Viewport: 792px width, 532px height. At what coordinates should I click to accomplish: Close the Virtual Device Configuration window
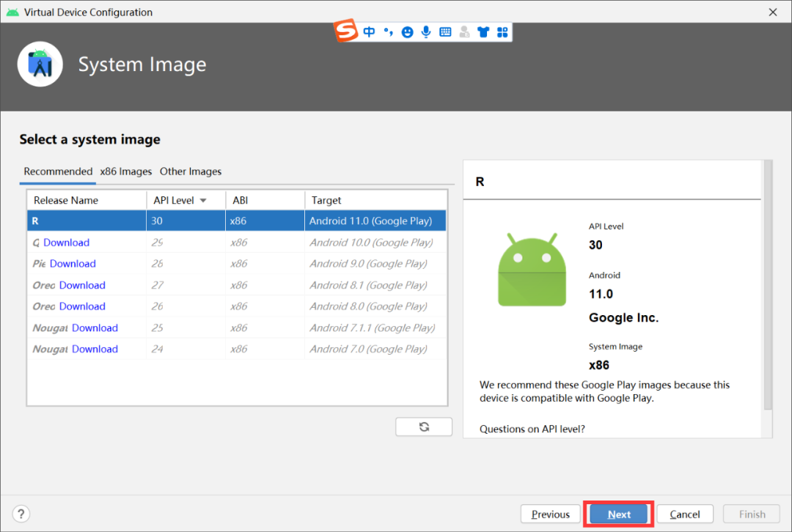pos(773,12)
